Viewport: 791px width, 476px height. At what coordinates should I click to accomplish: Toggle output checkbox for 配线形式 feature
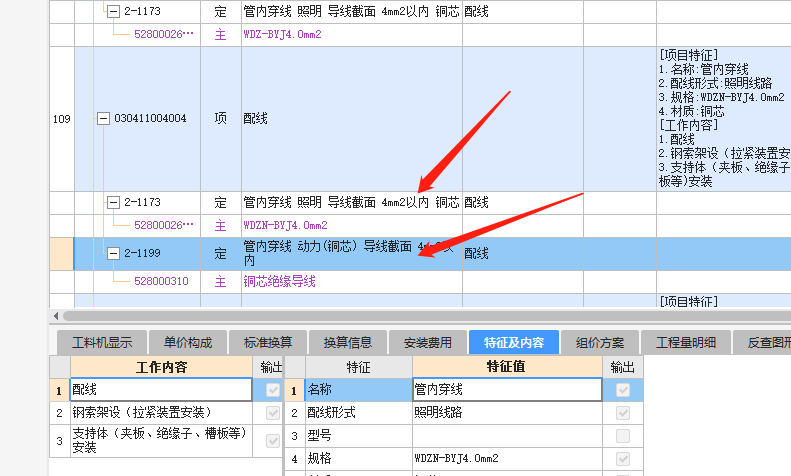click(623, 413)
